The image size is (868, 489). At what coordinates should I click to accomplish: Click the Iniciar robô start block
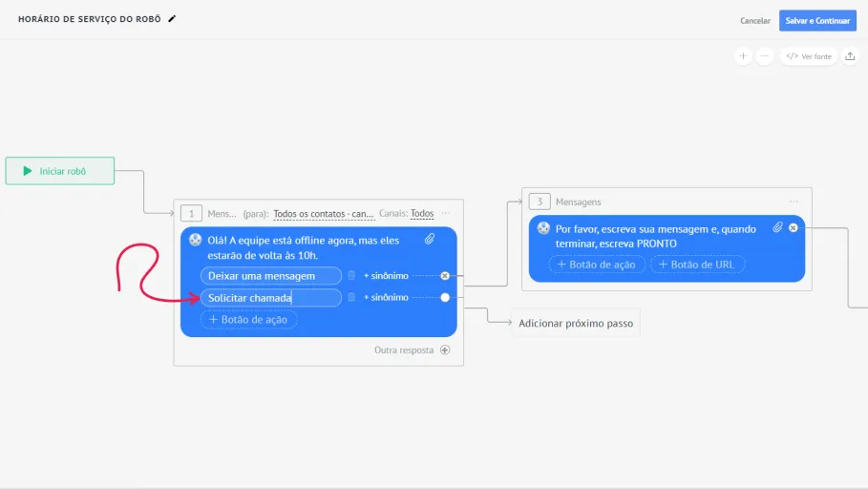(x=60, y=171)
